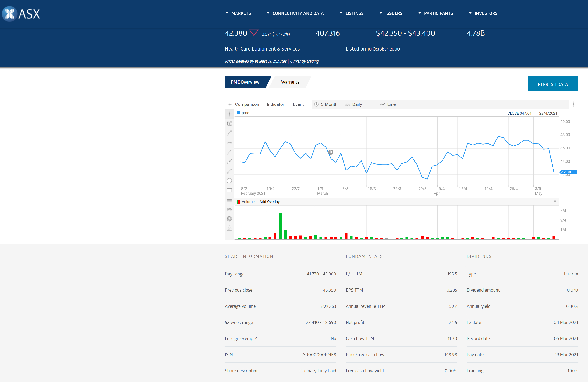
Task: Select the line segment drawing tool
Action: 229,133
